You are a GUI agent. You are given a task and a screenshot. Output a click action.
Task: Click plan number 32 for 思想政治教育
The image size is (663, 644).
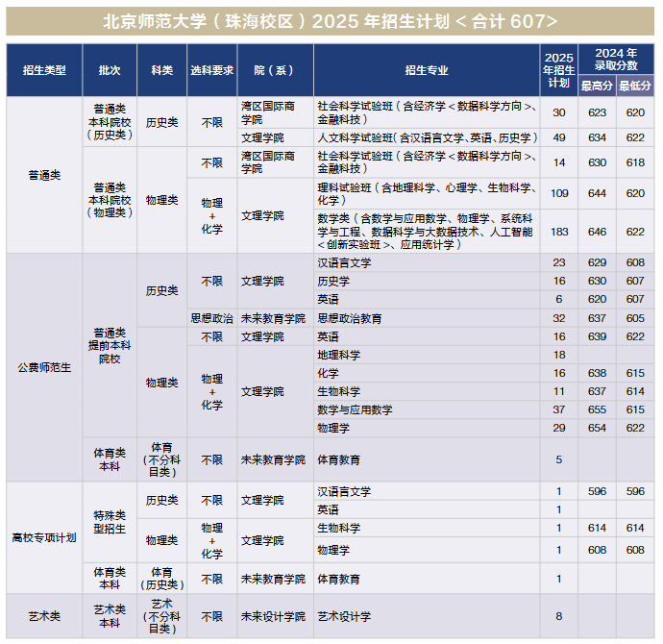pos(559,318)
